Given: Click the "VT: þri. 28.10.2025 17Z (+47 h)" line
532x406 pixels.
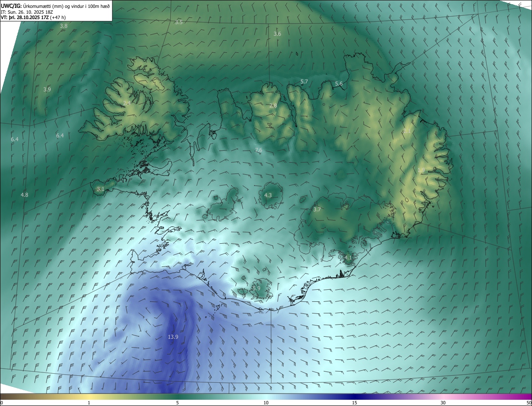Looking at the screenshot, I should [x=33, y=17].
